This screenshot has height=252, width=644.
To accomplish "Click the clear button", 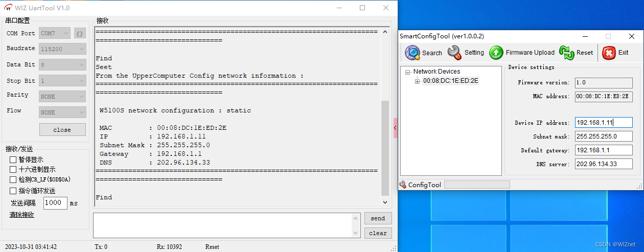I will point(378,233).
